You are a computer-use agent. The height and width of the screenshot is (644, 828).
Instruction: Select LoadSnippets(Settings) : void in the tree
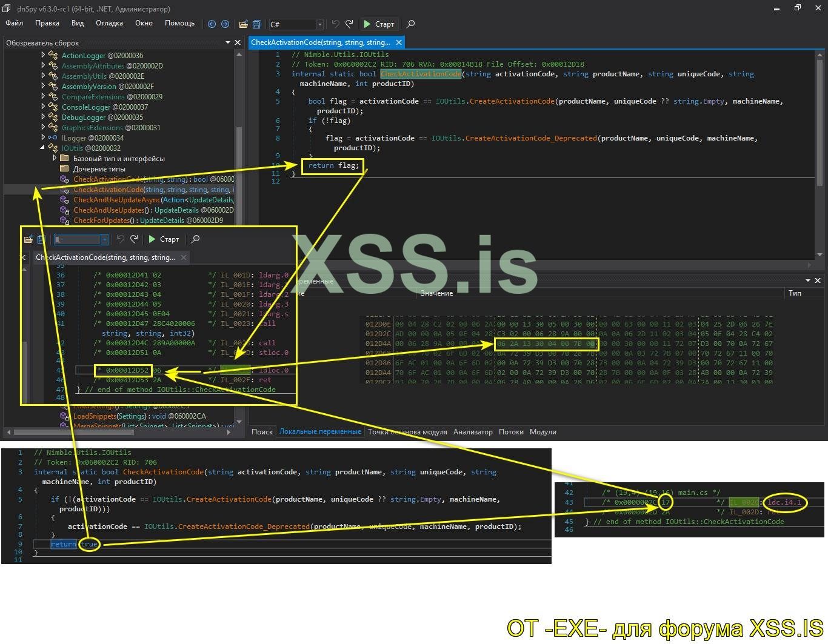(139, 416)
